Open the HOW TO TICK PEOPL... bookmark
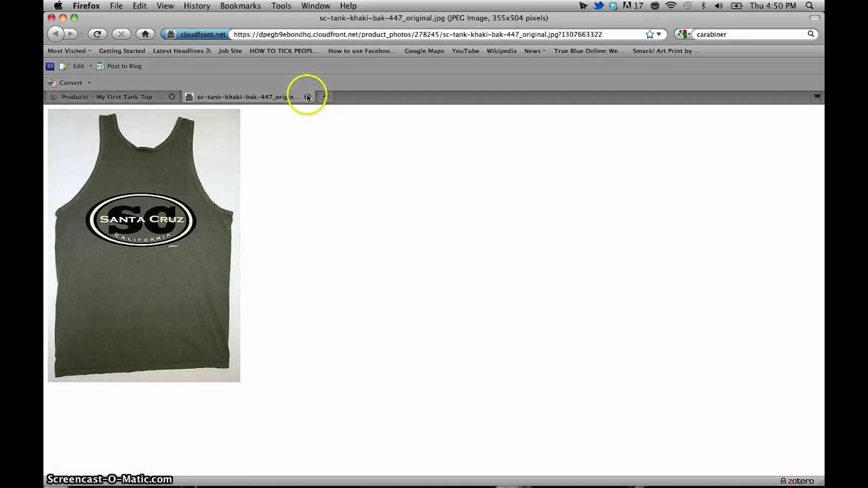The width and height of the screenshot is (868, 488). 284,51
